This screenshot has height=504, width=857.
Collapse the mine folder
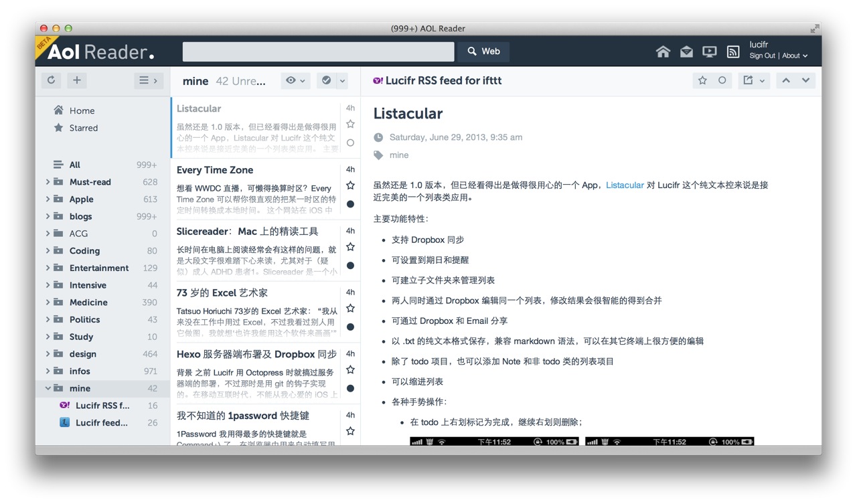pyautogui.click(x=48, y=388)
